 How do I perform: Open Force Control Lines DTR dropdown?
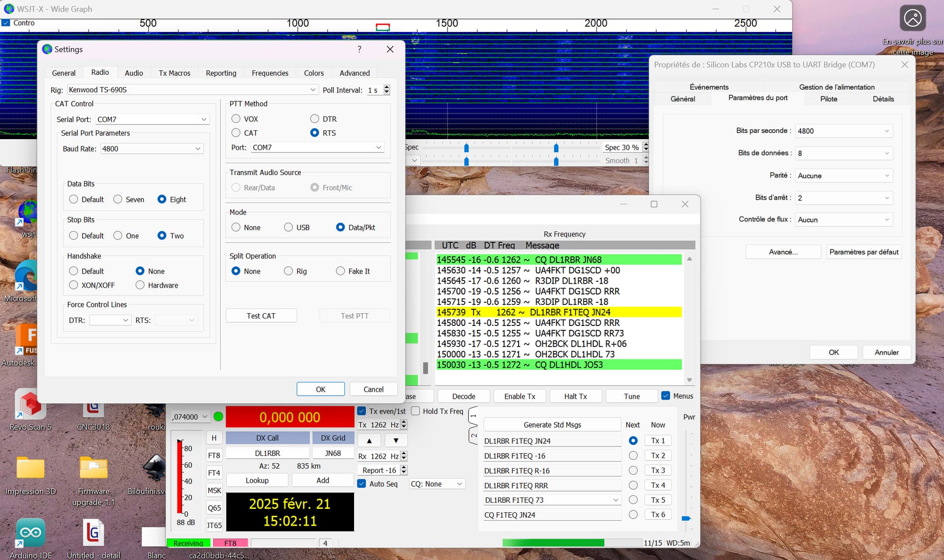(110, 320)
